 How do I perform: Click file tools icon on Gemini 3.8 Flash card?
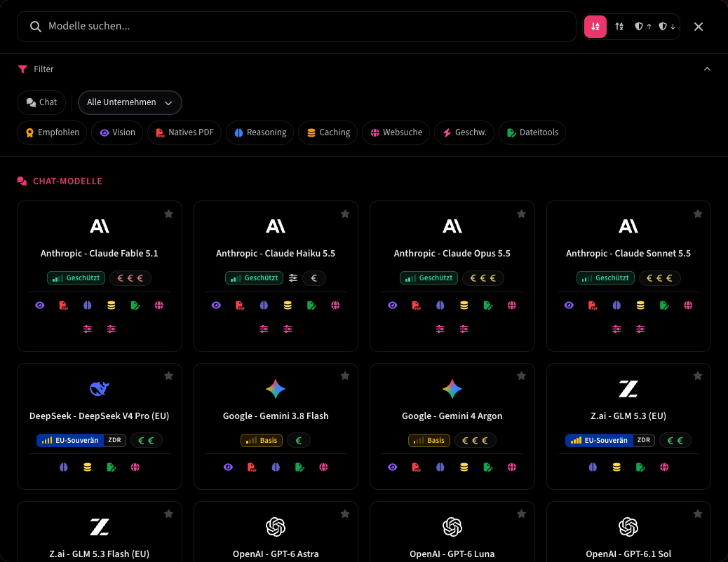point(299,467)
